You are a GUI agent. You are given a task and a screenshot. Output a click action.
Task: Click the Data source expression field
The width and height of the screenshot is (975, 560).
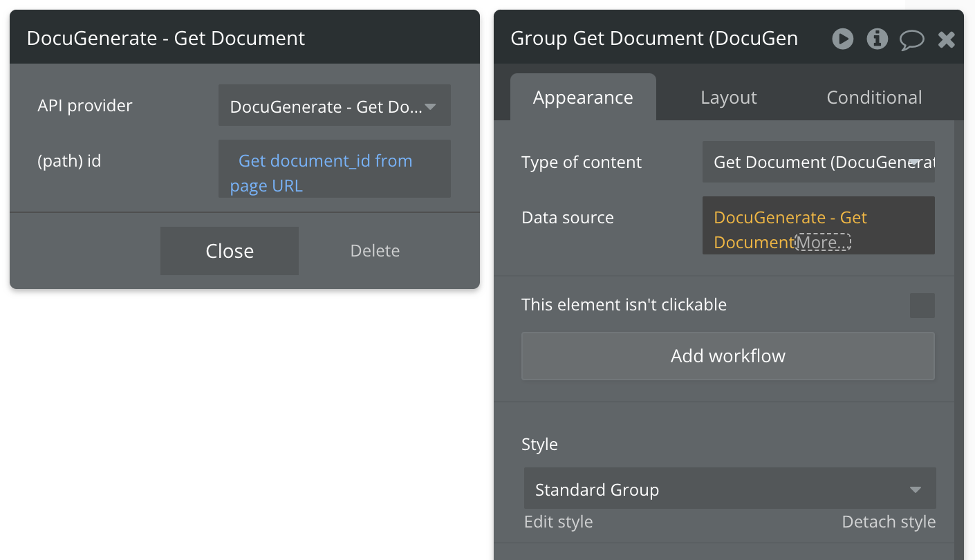coord(819,225)
